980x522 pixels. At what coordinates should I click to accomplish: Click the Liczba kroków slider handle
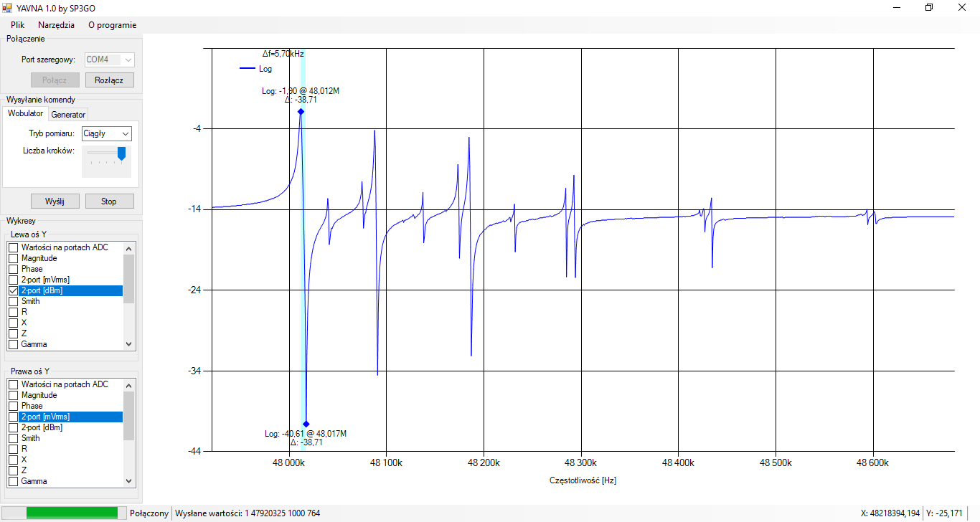(122, 153)
